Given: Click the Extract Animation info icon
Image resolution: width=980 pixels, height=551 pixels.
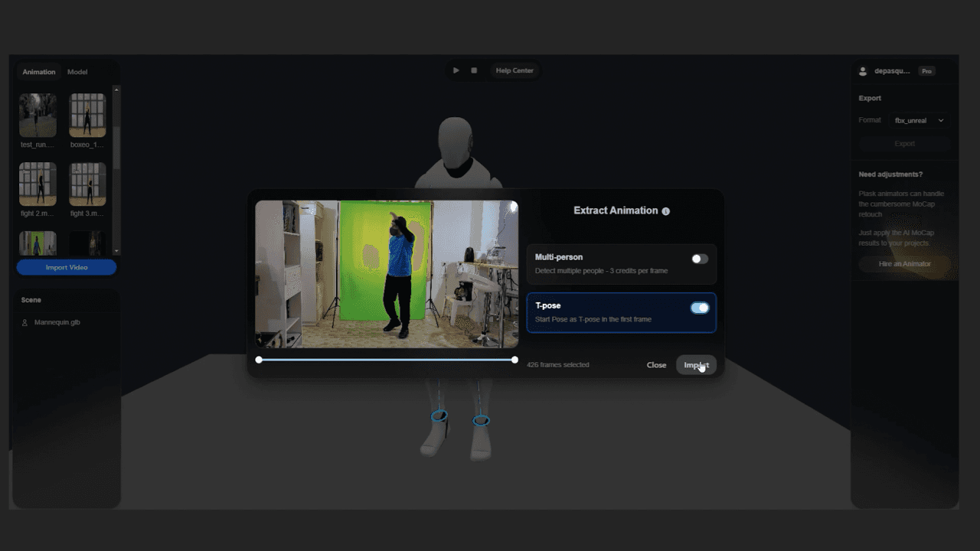Looking at the screenshot, I should tap(665, 211).
